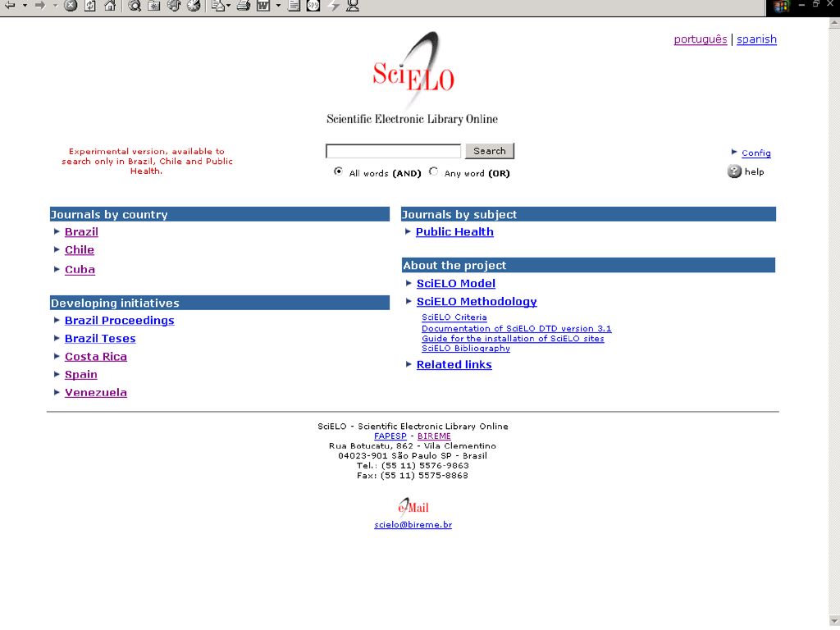840x630 pixels.
Task: Click the Search button
Action: (x=490, y=151)
